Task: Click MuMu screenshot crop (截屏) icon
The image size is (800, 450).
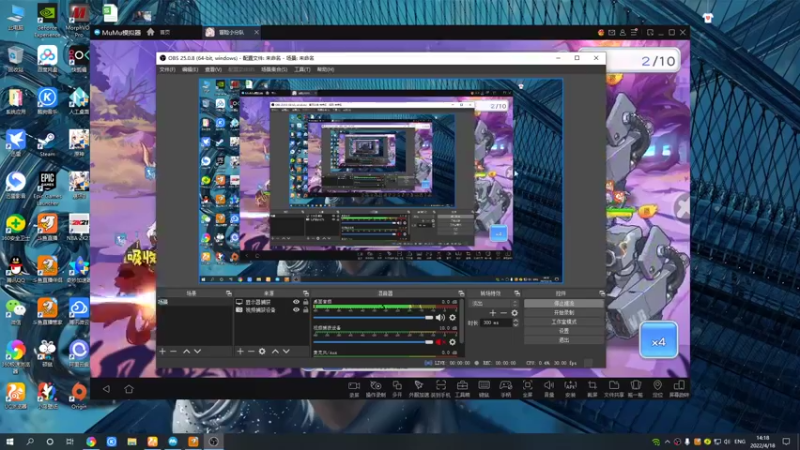Action: pyautogui.click(x=592, y=386)
